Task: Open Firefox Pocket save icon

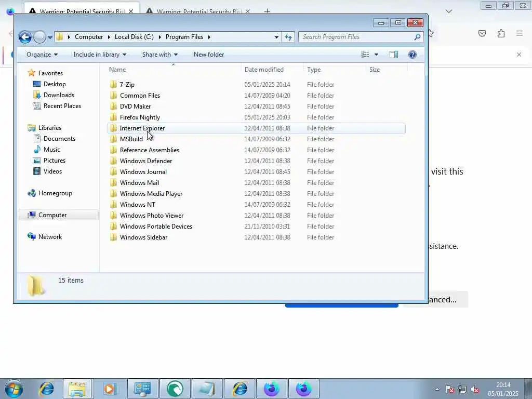Action: (482, 33)
